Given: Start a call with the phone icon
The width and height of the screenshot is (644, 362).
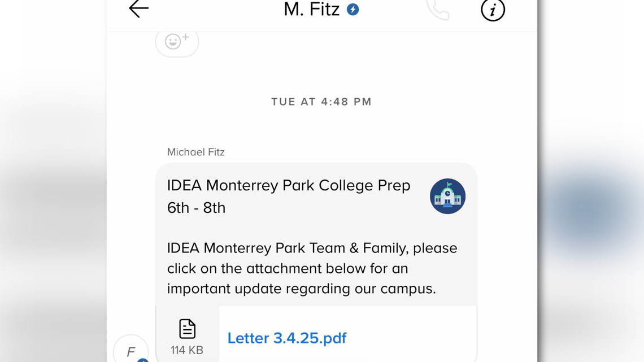Looking at the screenshot, I should (438, 10).
